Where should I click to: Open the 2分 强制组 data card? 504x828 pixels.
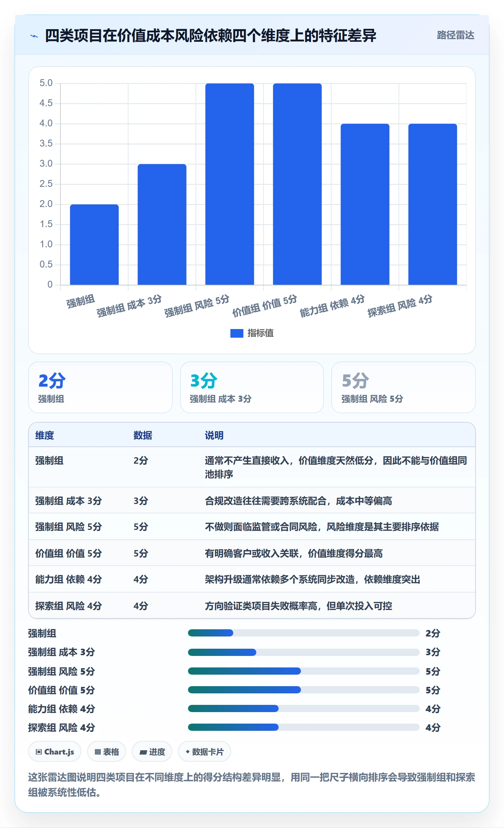point(100,387)
